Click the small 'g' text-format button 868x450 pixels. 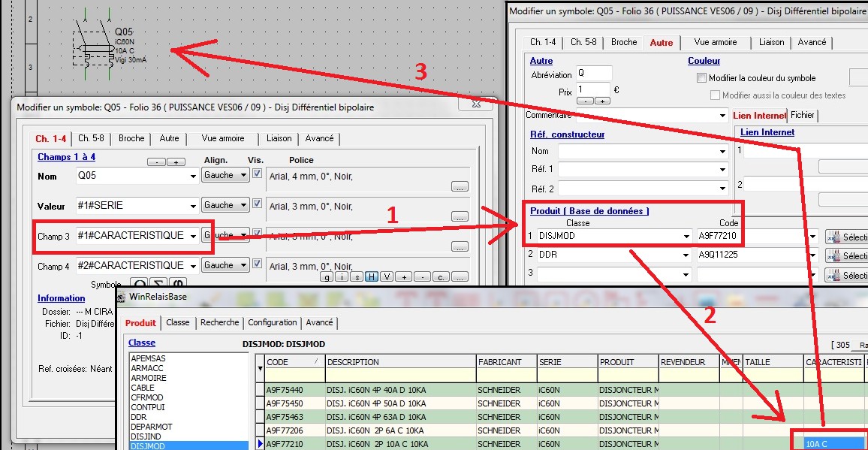[x=327, y=277]
